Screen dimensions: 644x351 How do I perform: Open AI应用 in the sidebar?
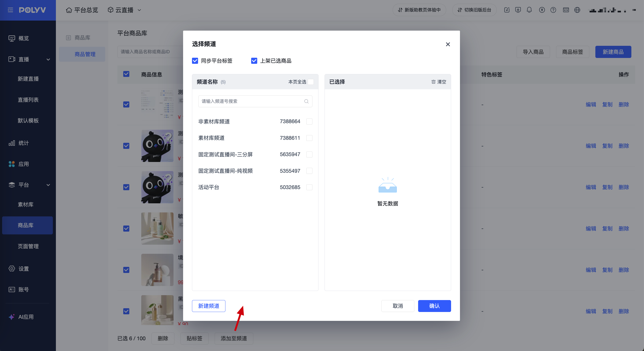[21, 317]
